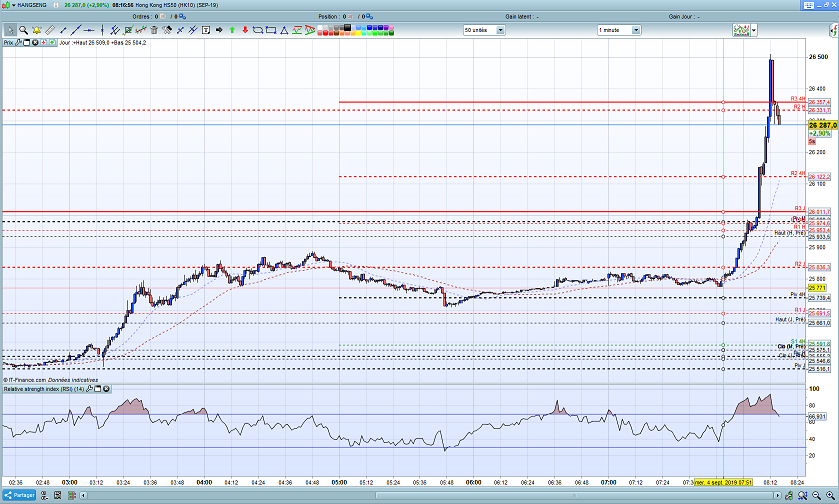The height and width of the screenshot is (504, 839).
Task: Draw a vertical line tool
Action: pos(102,30)
